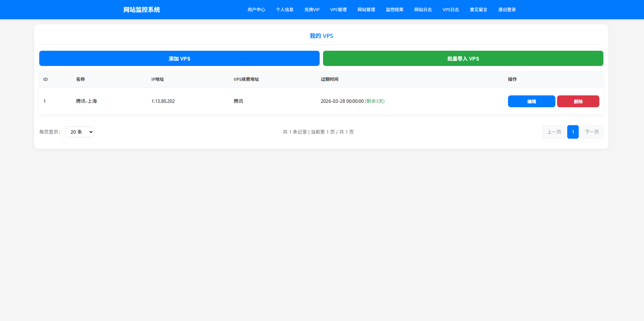Expand the 20 条 per-page dropdown

[80, 132]
